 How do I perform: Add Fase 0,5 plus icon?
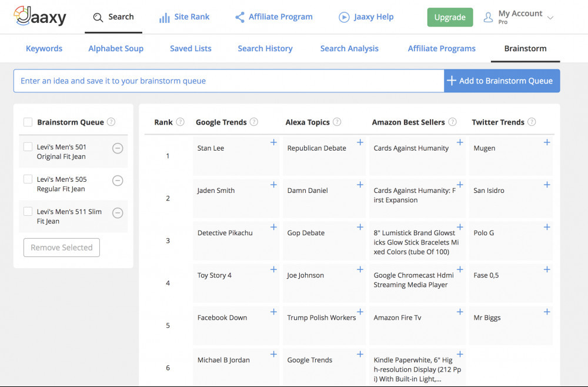pos(547,269)
